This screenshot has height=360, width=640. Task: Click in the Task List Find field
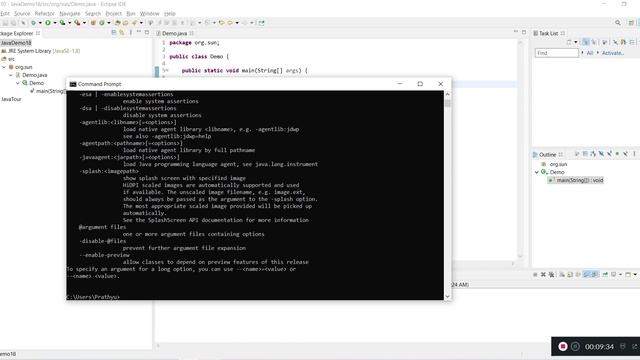pos(557,53)
